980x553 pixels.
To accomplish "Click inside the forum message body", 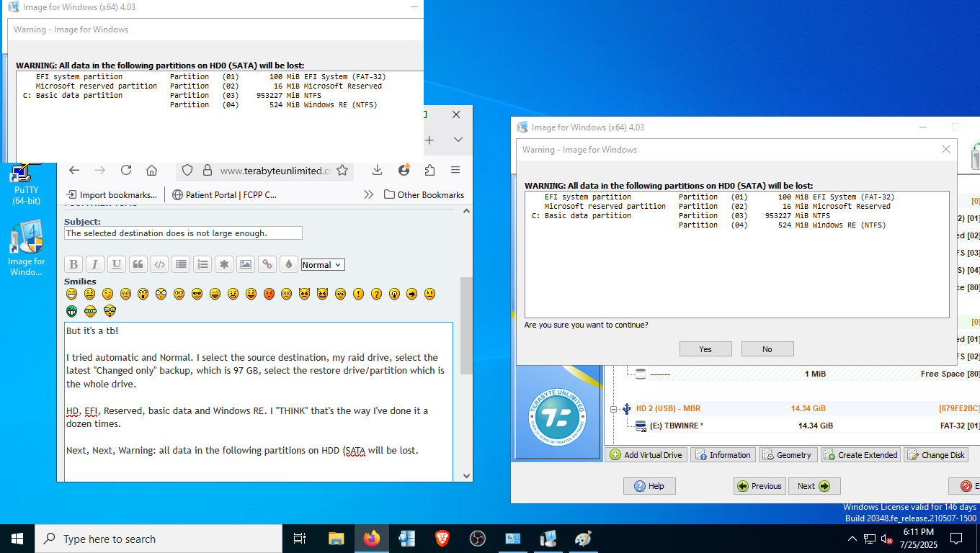I will tap(259, 402).
